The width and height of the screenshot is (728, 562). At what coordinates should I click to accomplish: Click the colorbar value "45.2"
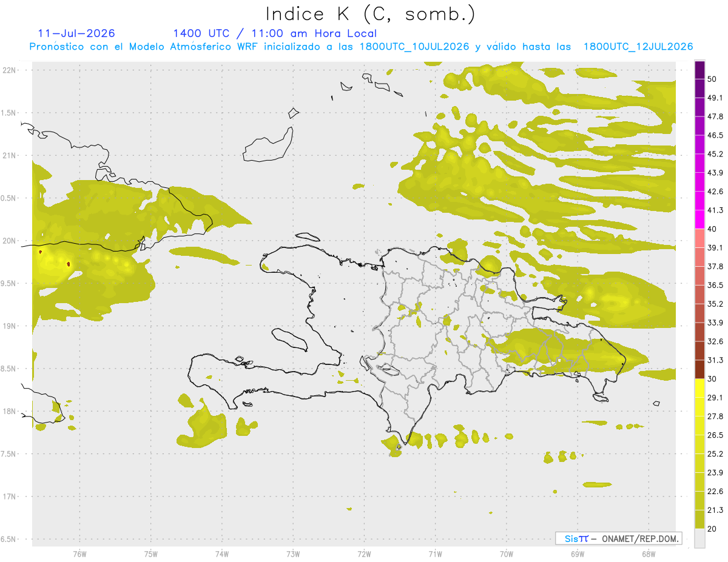(716, 154)
